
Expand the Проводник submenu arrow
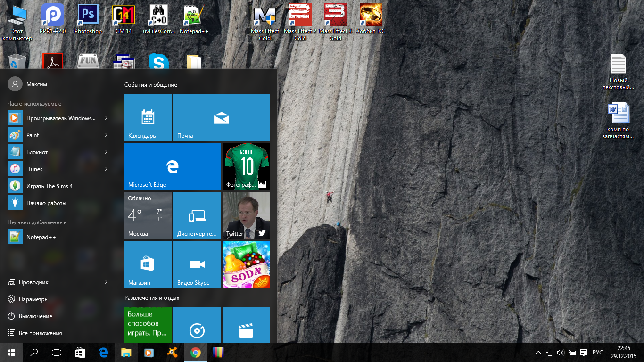click(x=106, y=282)
